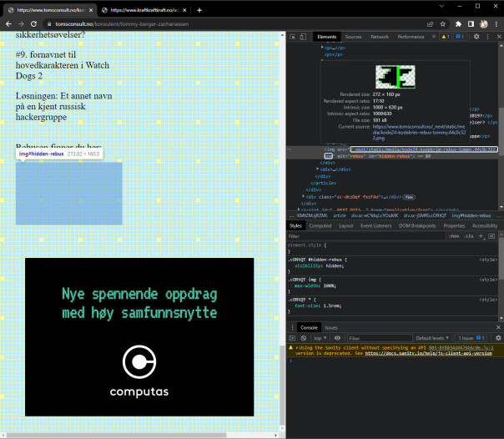Open the Accessibility tab
This screenshot has width=504, height=439.
[x=485, y=225]
